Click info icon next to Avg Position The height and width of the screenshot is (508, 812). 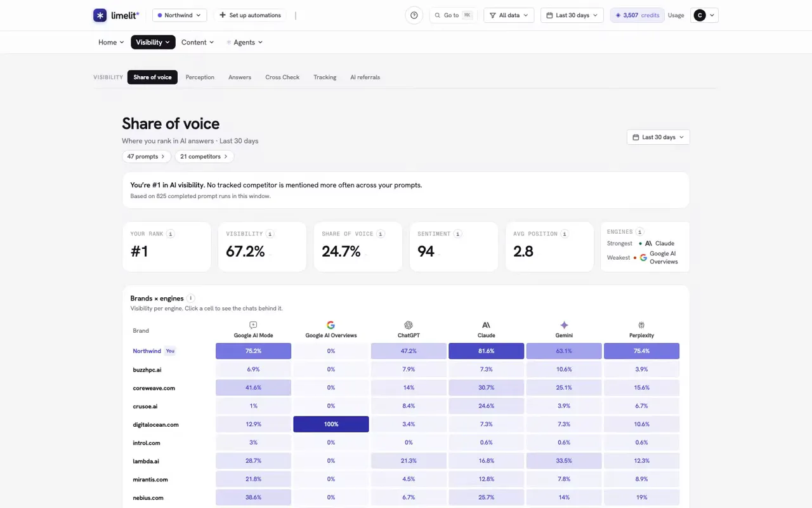click(565, 234)
